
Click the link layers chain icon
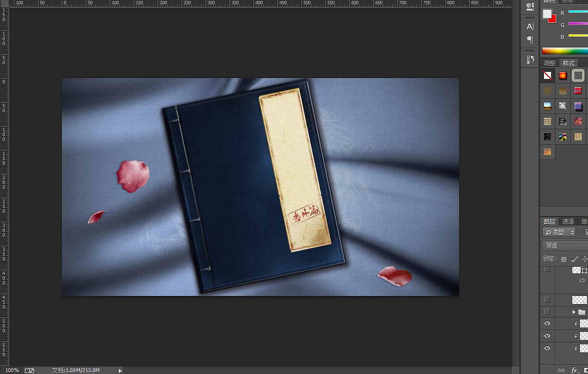click(x=561, y=370)
